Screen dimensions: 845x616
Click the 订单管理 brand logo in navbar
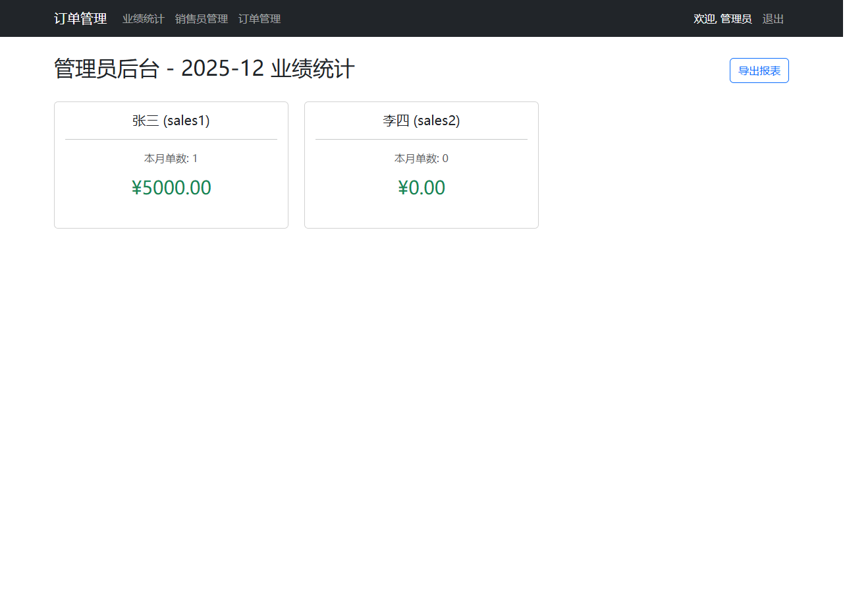[x=80, y=18]
